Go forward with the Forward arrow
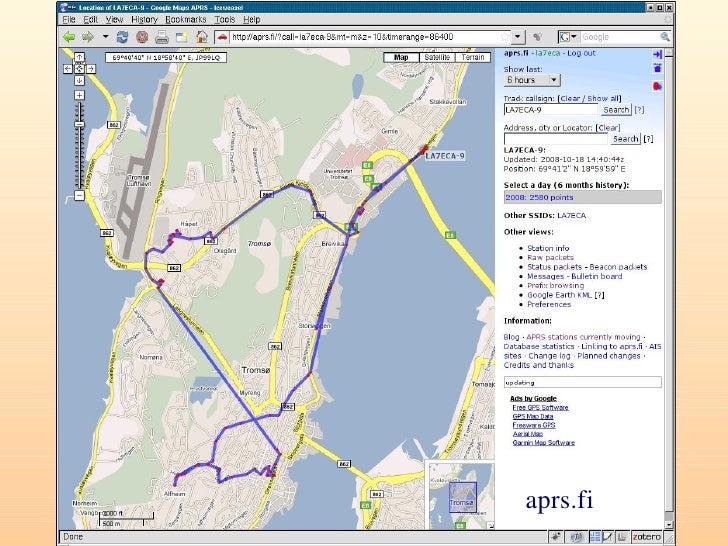This screenshot has height=546, width=728. (x=88, y=37)
